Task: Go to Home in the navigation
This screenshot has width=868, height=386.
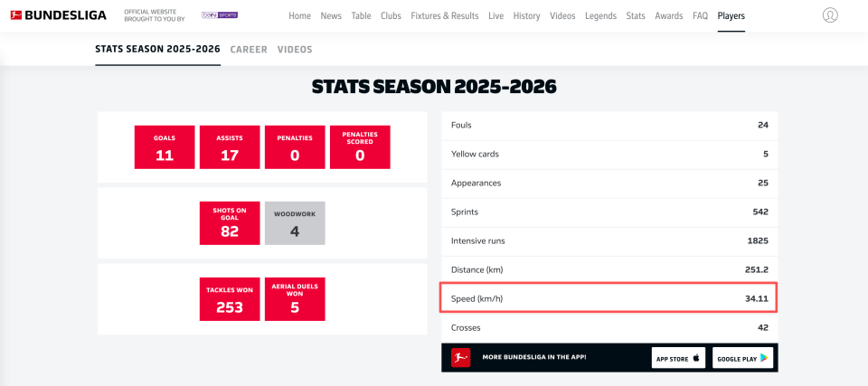Action: tap(299, 16)
